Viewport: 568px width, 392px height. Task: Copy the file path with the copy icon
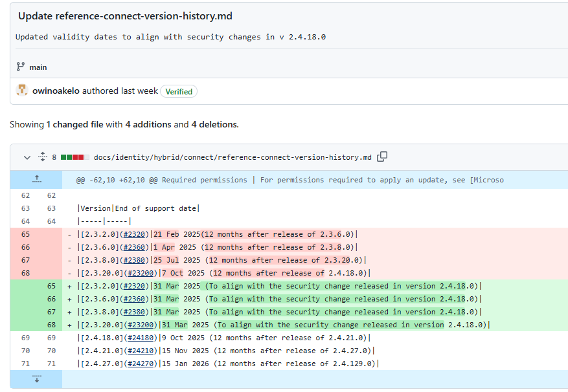pyautogui.click(x=382, y=157)
